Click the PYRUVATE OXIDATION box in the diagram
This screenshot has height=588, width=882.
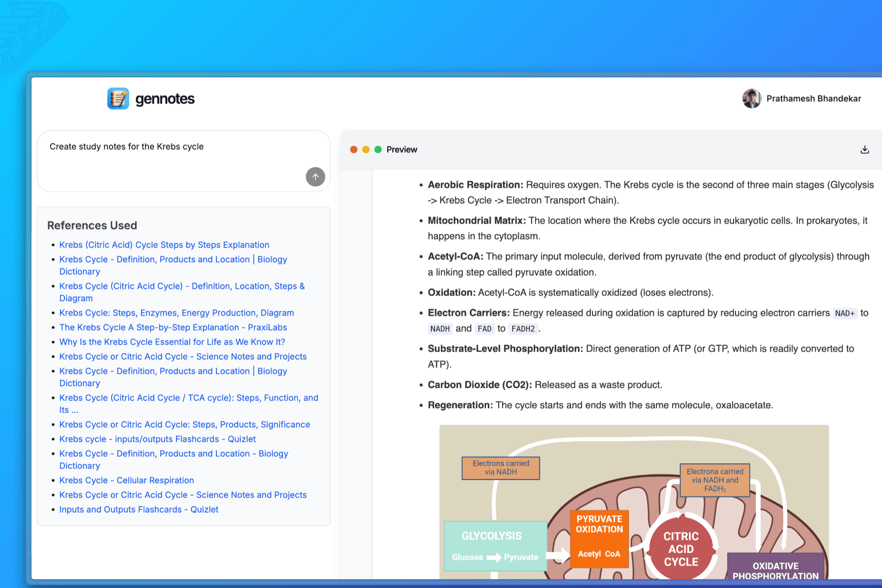point(599,539)
